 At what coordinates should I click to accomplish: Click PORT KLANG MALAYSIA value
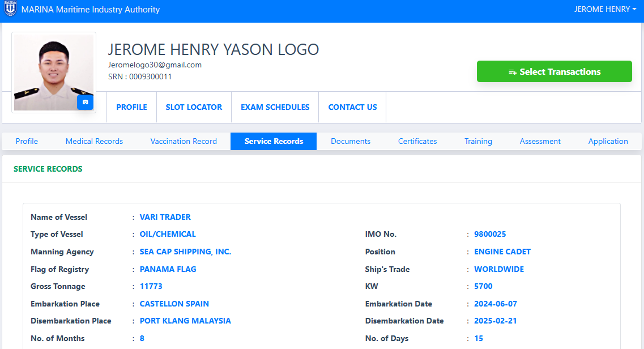(x=185, y=321)
